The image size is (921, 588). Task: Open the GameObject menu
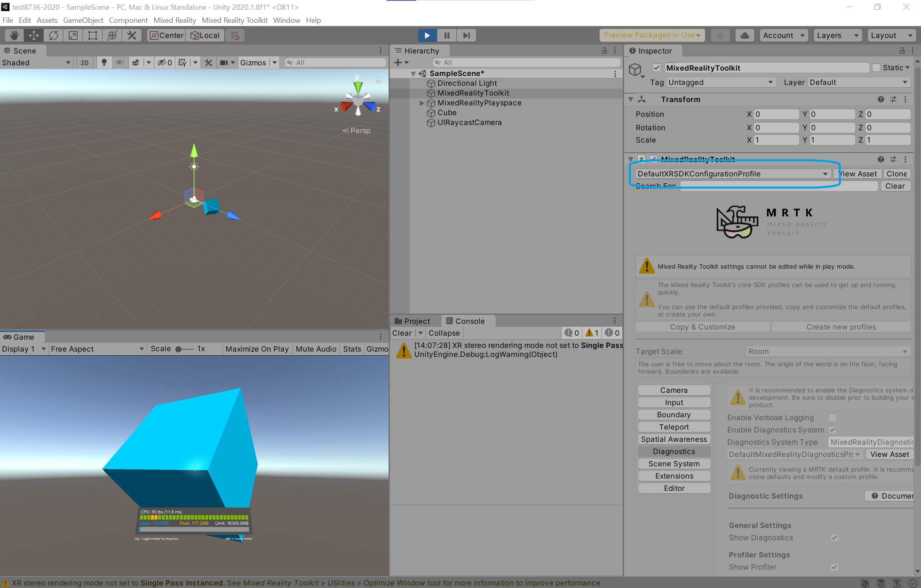(83, 20)
